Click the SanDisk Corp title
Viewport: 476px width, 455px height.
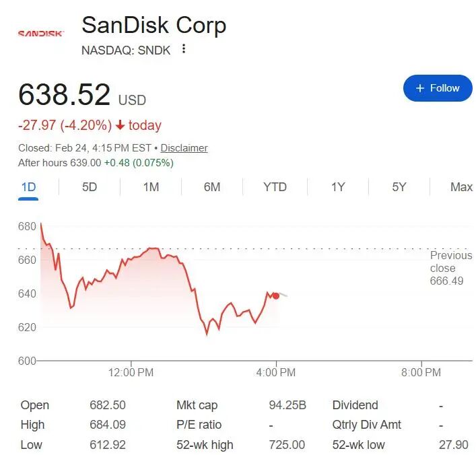pyautogui.click(x=154, y=26)
